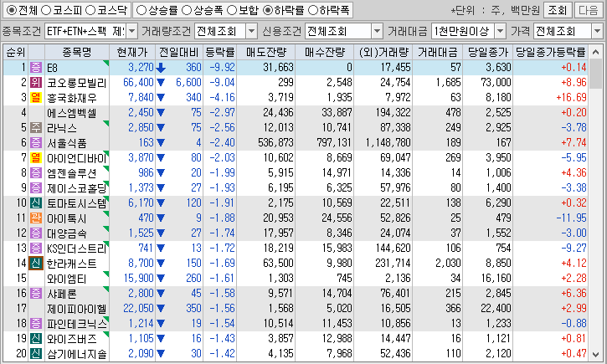Select the 코스피 radio button
Viewport: 607px width, 364px height.
pyautogui.click(x=46, y=10)
